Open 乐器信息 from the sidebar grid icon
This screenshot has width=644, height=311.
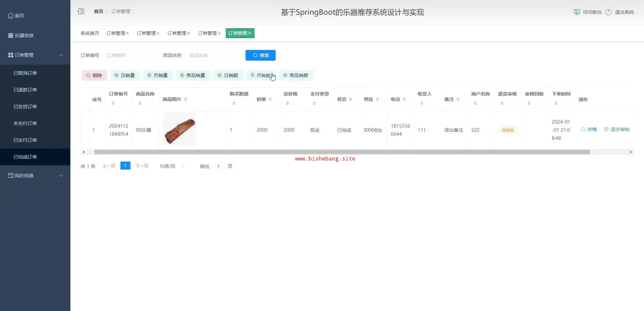point(11,36)
